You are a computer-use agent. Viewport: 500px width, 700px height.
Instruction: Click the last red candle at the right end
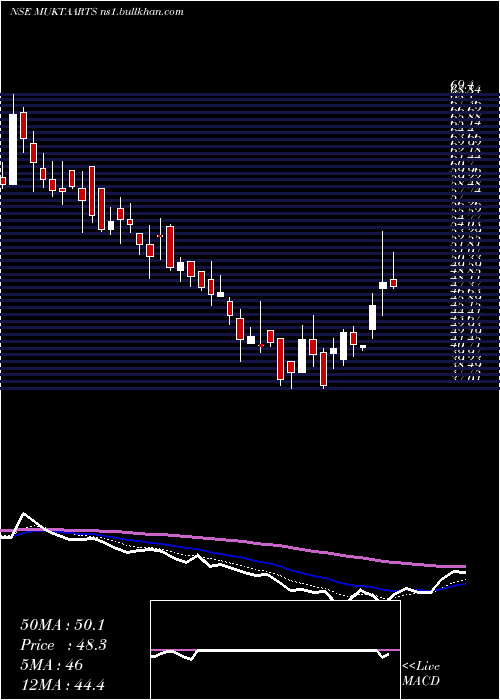pyautogui.click(x=393, y=283)
